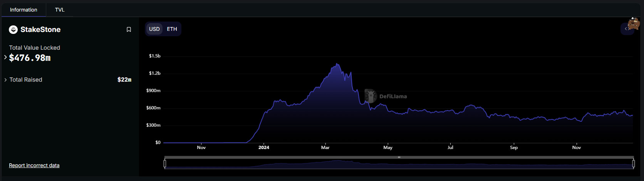Click the Report incorrect data link
This screenshot has width=644, height=181.
(34, 166)
